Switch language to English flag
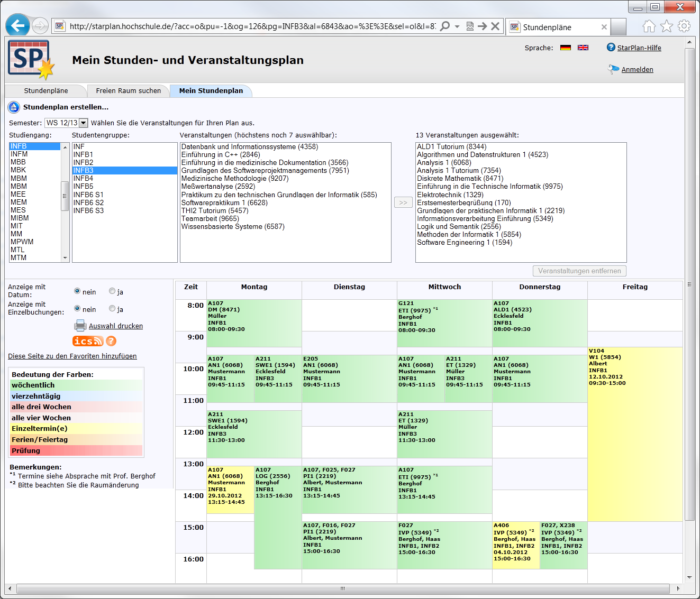Image resolution: width=700 pixels, height=599 pixels. 583,48
